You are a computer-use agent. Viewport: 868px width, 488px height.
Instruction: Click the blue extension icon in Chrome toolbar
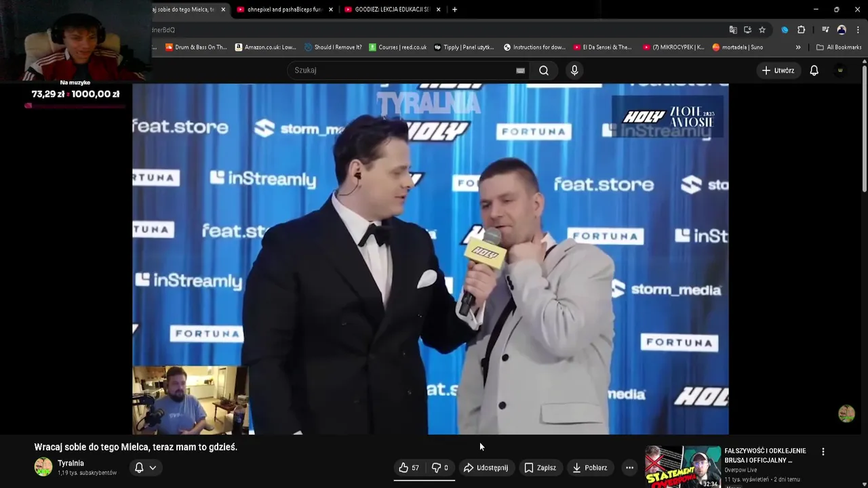click(785, 30)
